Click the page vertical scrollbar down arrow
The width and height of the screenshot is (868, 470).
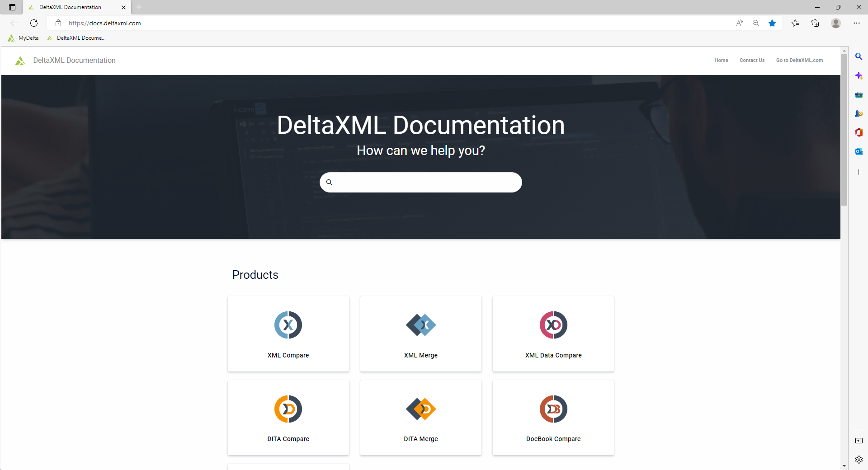pos(844,466)
